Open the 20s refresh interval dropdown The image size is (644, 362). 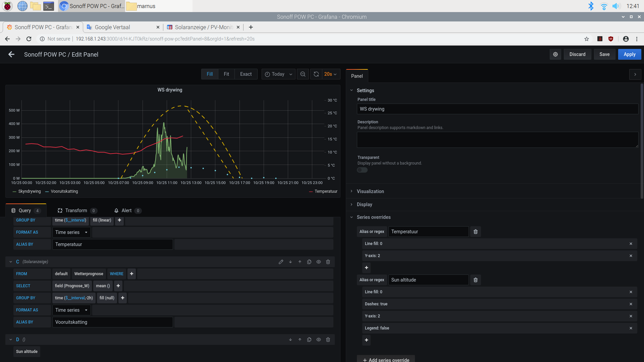pos(330,74)
